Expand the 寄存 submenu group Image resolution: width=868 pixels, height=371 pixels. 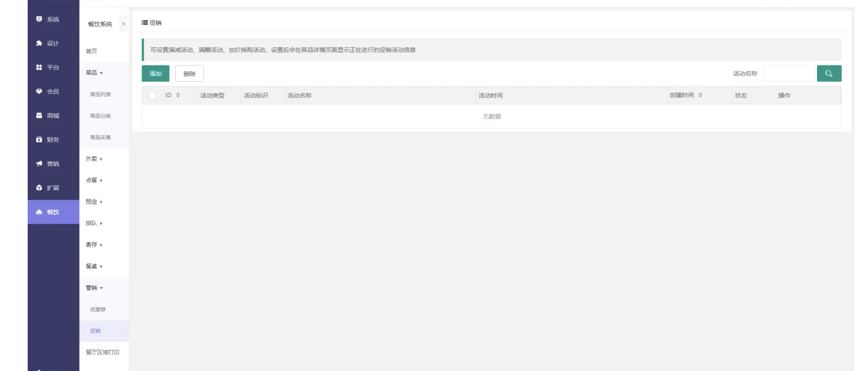(94, 245)
